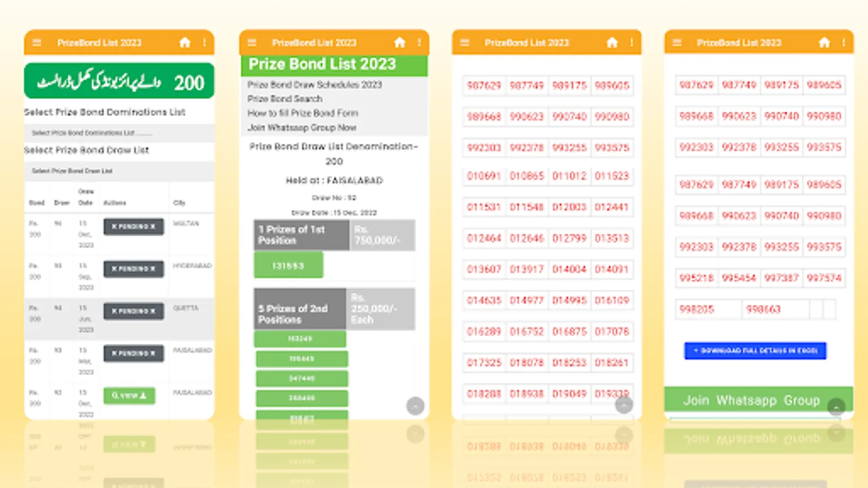
Task: Select bond number 011012
Action: [x=569, y=176]
